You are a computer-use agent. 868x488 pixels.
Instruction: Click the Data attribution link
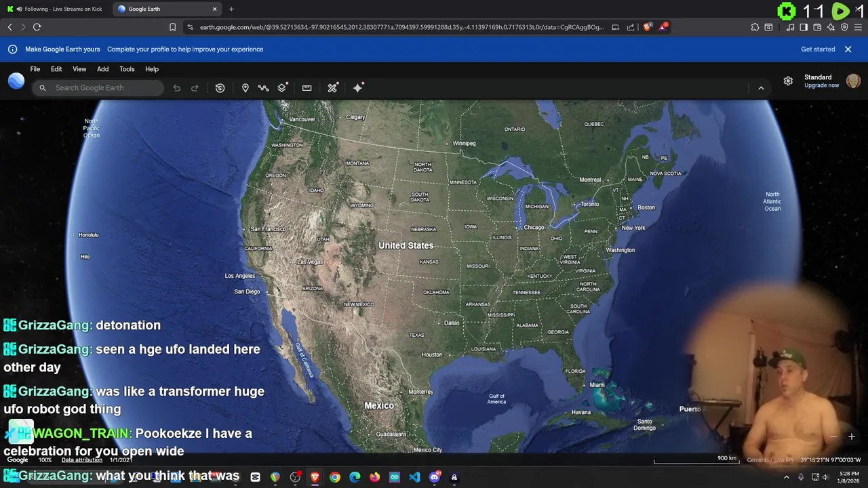(81, 460)
